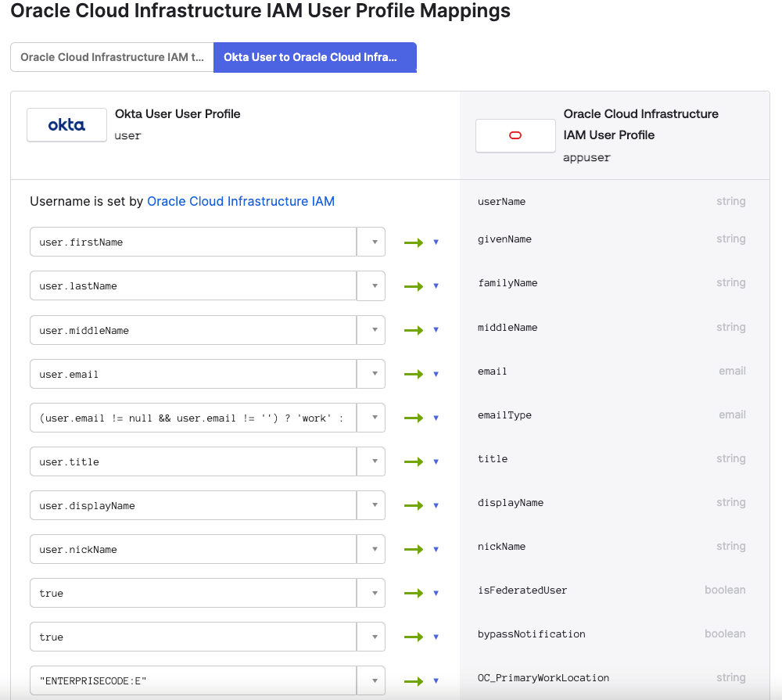This screenshot has width=782, height=700.
Task: Open the dropdown beside user.title expression
Action: pyautogui.click(x=373, y=461)
